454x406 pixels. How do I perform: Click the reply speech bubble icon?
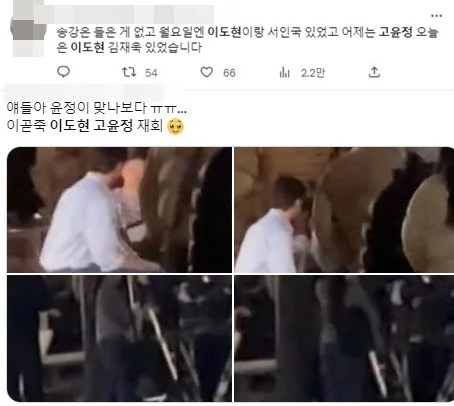point(63,72)
